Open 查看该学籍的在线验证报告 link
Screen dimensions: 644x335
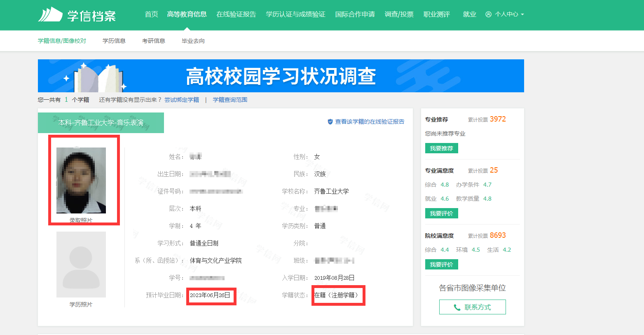(370, 122)
